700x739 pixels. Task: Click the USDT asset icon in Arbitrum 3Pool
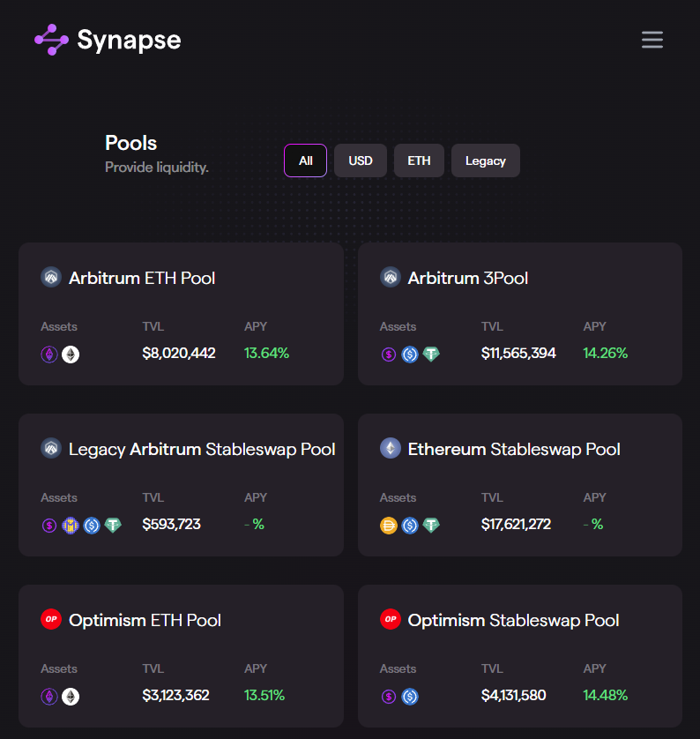click(x=431, y=354)
